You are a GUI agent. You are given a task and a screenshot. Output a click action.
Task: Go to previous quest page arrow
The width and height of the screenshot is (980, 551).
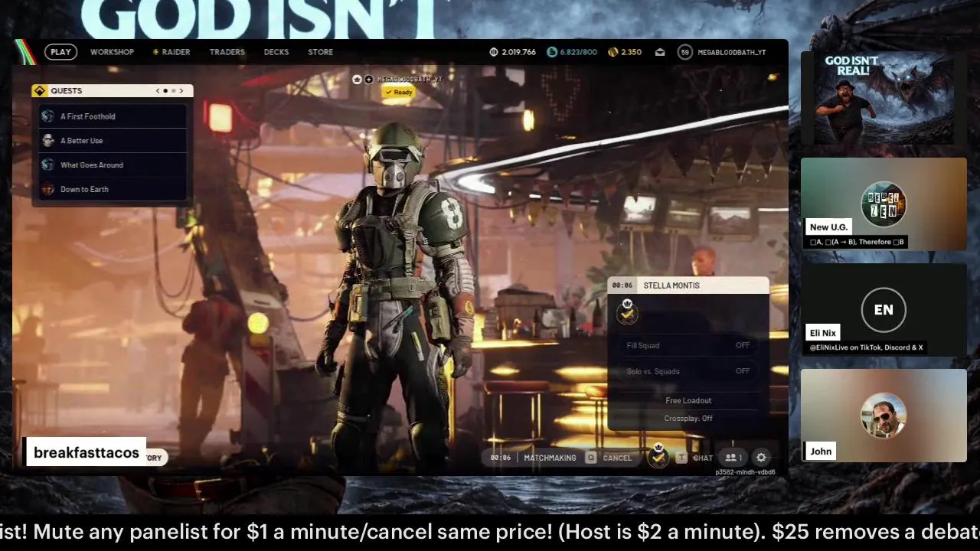point(158,90)
